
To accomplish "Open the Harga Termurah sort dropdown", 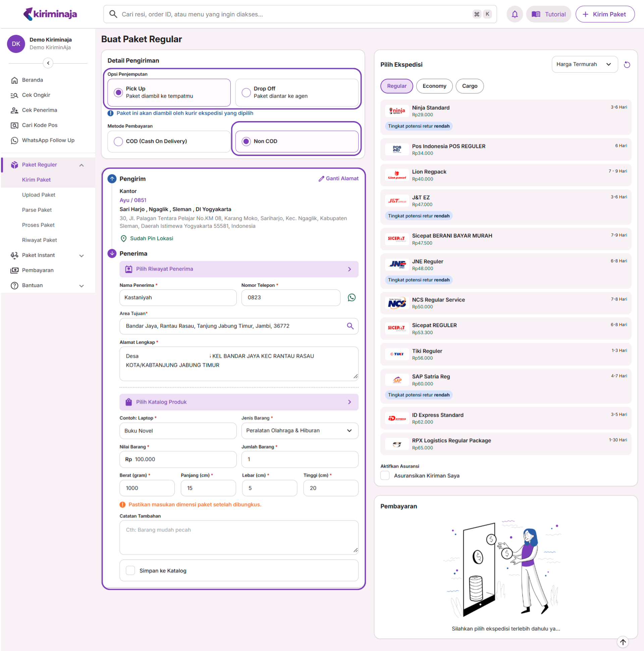I will coord(584,64).
